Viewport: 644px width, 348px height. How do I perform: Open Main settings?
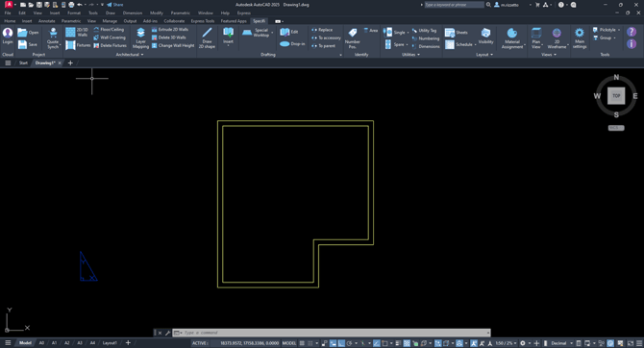pos(580,38)
